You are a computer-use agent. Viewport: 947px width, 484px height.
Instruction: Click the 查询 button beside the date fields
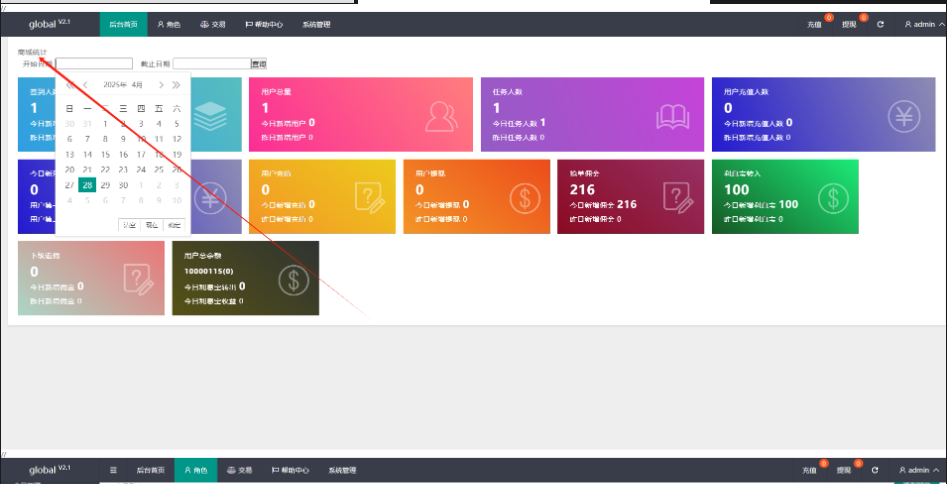point(259,64)
